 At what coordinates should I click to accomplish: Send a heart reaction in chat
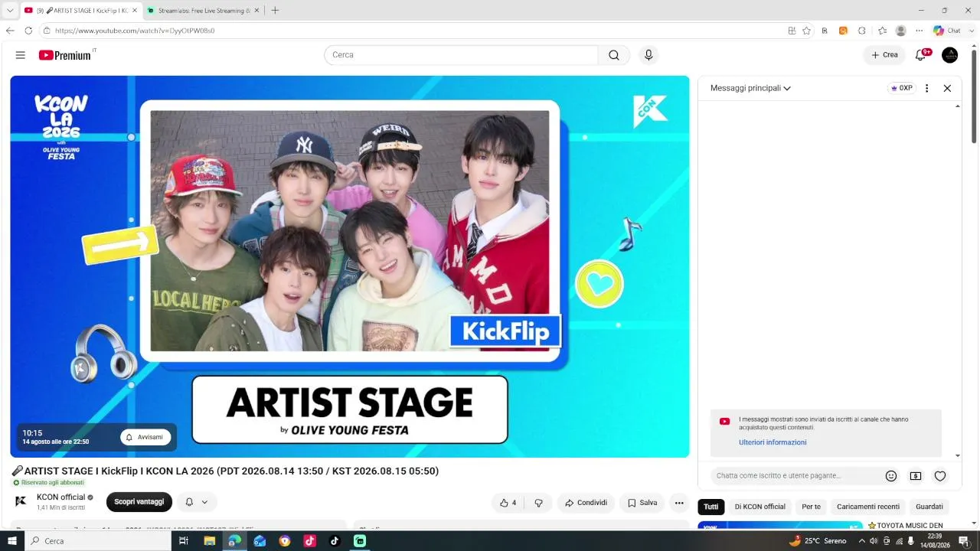pyautogui.click(x=940, y=476)
